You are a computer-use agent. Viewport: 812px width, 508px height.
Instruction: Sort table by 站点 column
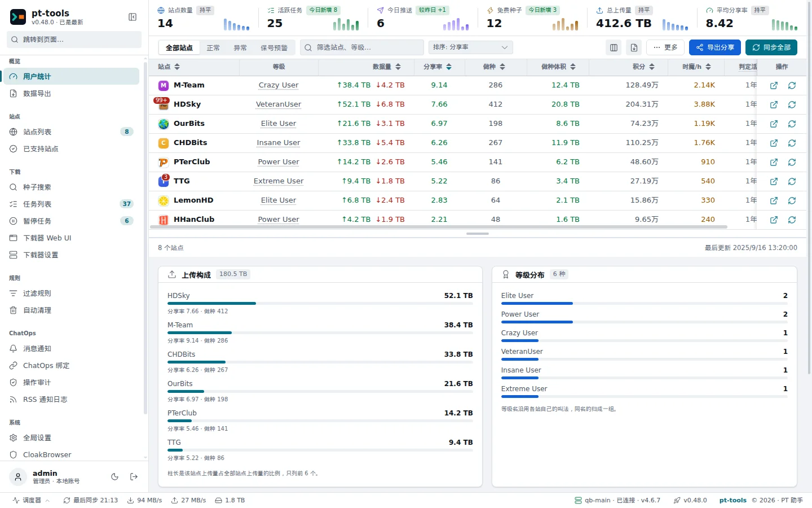click(169, 67)
